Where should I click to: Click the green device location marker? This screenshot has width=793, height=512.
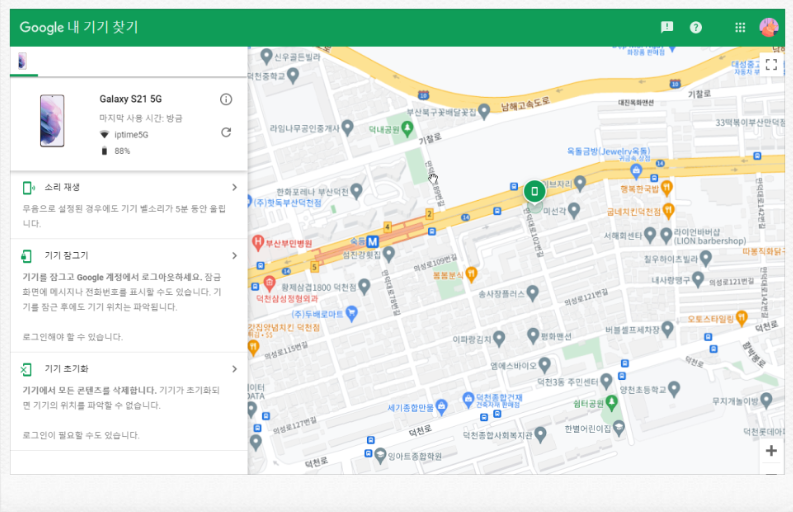(535, 191)
